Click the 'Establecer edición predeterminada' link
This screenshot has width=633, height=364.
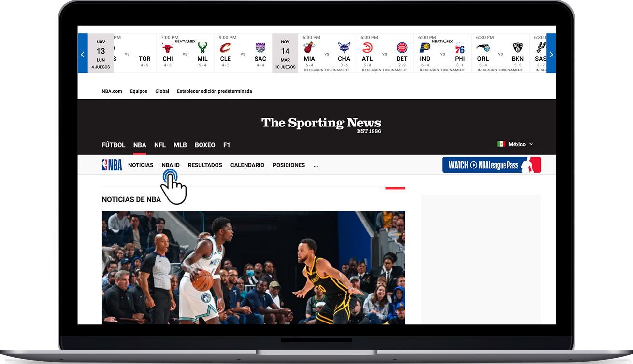click(214, 91)
